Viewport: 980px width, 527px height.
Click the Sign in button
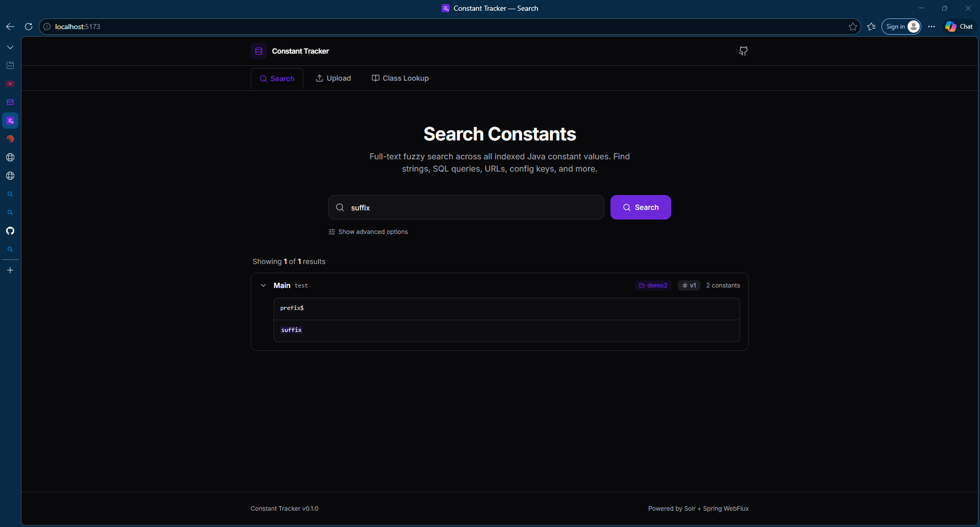pos(900,27)
